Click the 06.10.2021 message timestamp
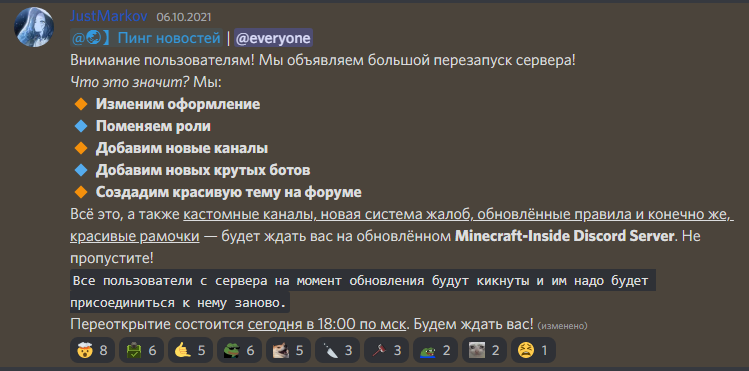 [183, 17]
